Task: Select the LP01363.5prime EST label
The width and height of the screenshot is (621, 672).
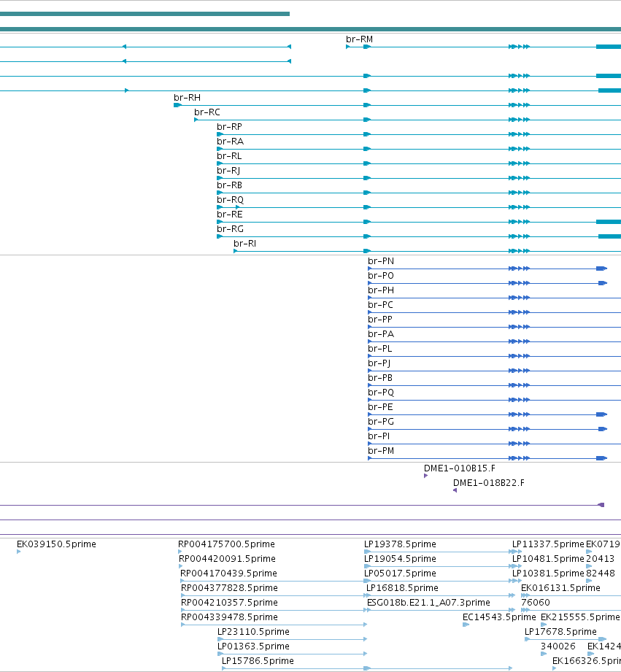Action: point(253,646)
